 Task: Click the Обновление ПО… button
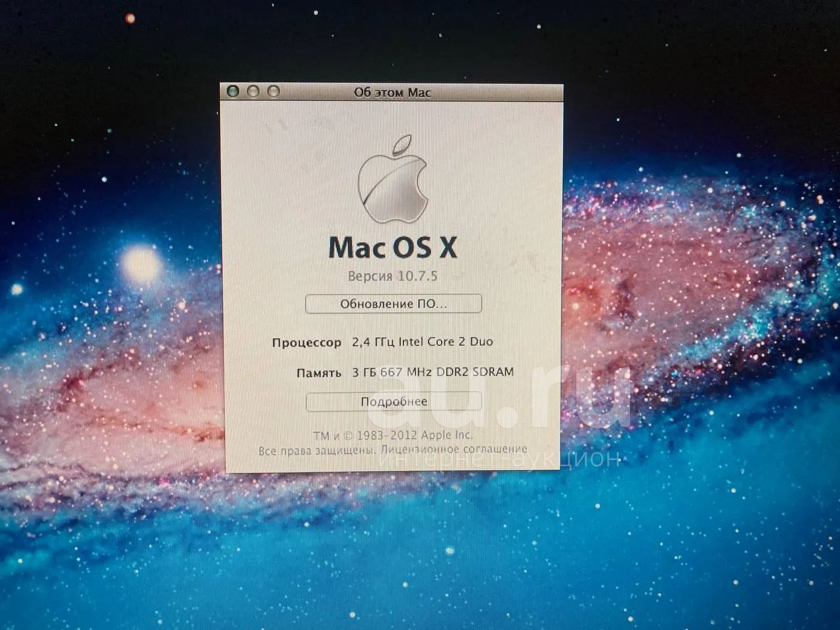(x=393, y=304)
